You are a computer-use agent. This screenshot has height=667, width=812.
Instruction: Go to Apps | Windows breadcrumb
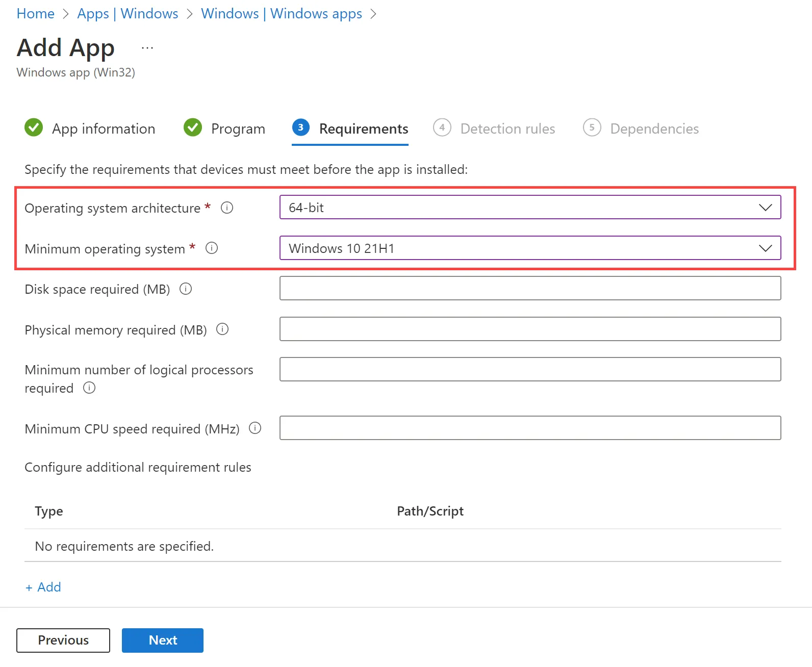tap(128, 14)
